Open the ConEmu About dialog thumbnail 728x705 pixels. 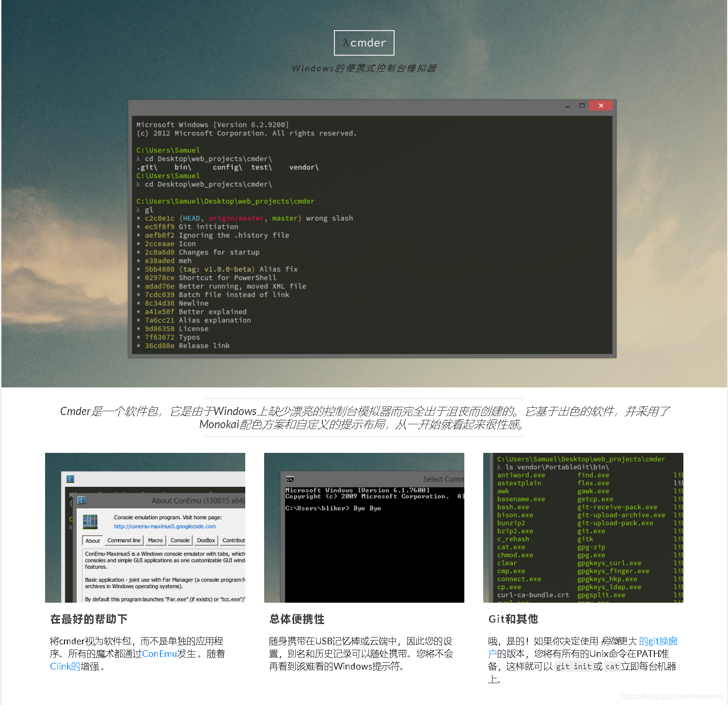point(145,528)
